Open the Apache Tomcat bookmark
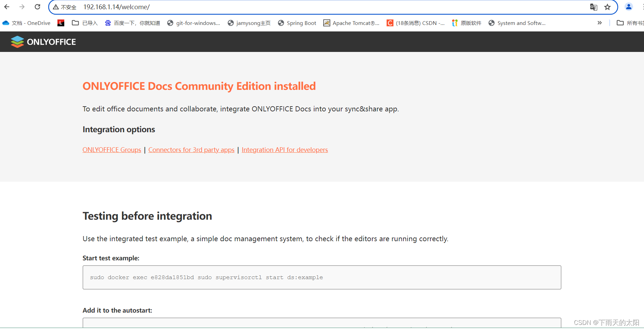The height and width of the screenshot is (329, 644). tap(351, 23)
